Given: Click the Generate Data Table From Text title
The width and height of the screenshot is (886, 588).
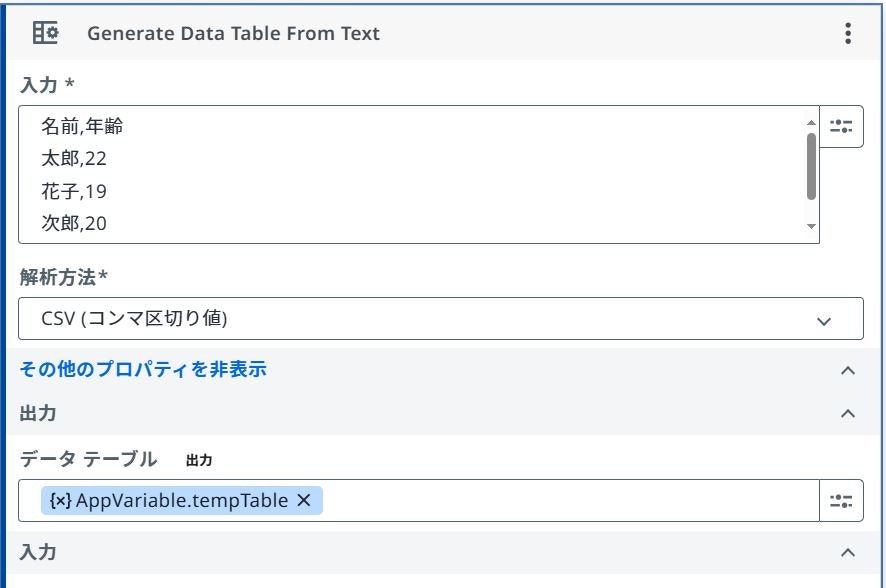Looking at the screenshot, I should coord(233,33).
